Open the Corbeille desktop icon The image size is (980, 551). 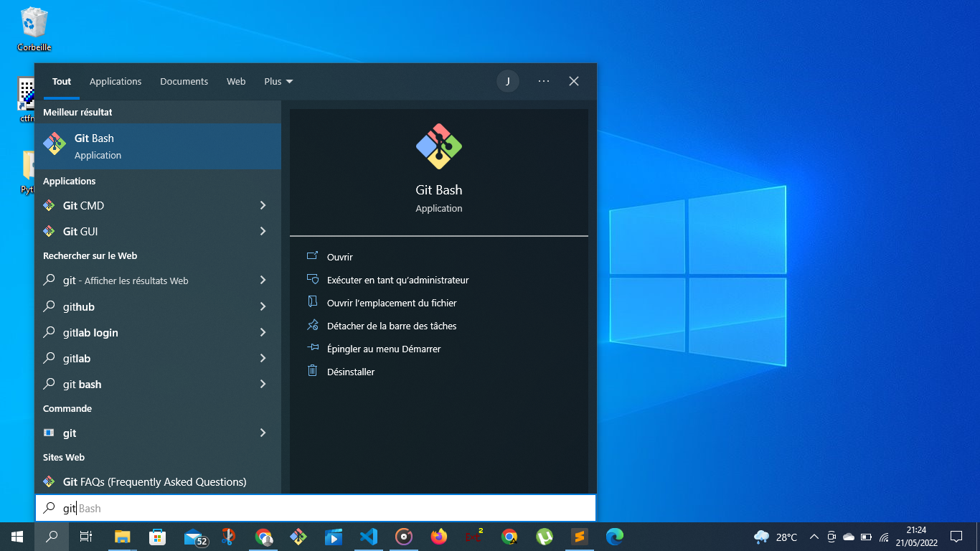[x=34, y=29]
